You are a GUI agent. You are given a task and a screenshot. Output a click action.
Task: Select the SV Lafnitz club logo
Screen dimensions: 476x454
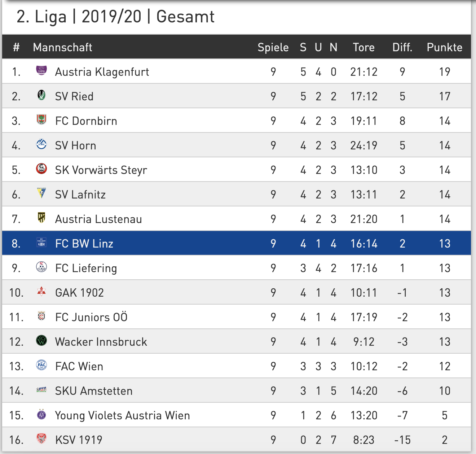[41, 193]
